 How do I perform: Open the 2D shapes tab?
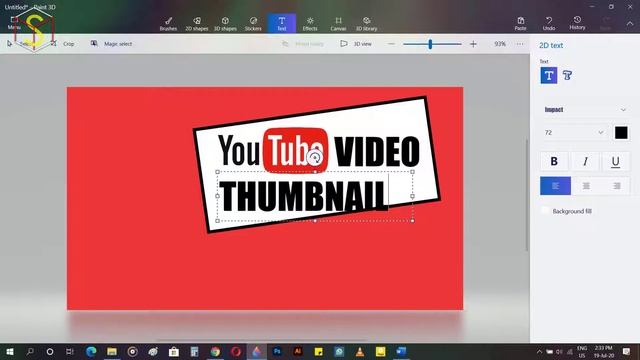click(197, 24)
